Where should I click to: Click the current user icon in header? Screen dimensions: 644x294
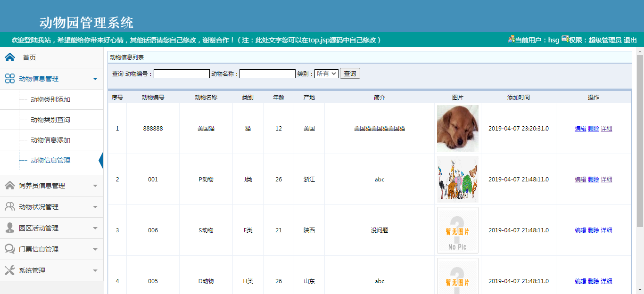(x=511, y=40)
